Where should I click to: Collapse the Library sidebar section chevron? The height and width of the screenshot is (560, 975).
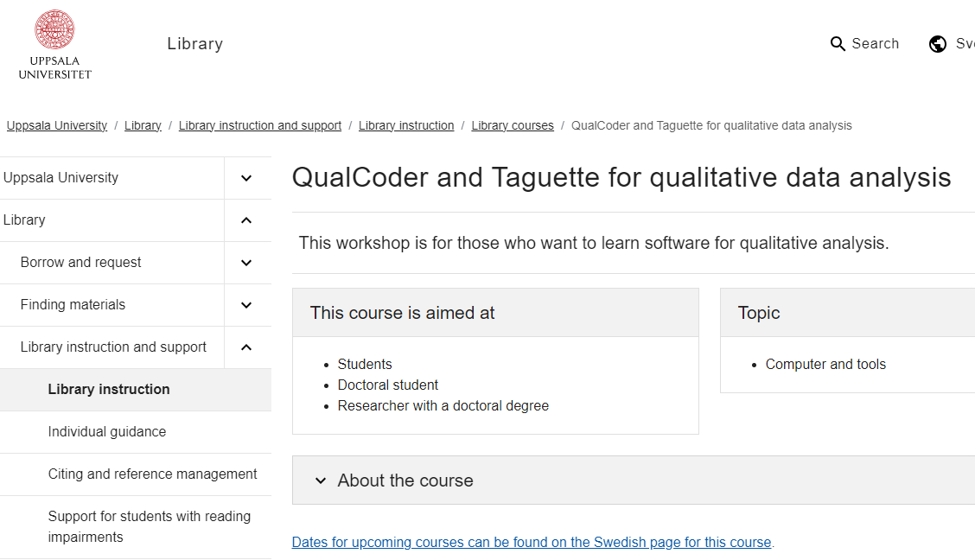click(x=246, y=220)
